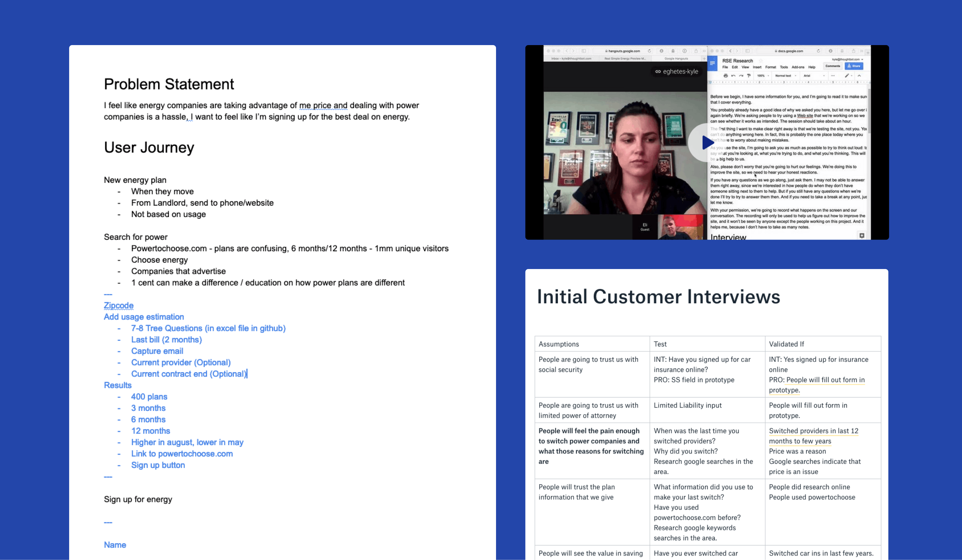This screenshot has width=962, height=560.
Task: Open the more options ellipsis in Docs toolbar
Action: tap(833, 76)
